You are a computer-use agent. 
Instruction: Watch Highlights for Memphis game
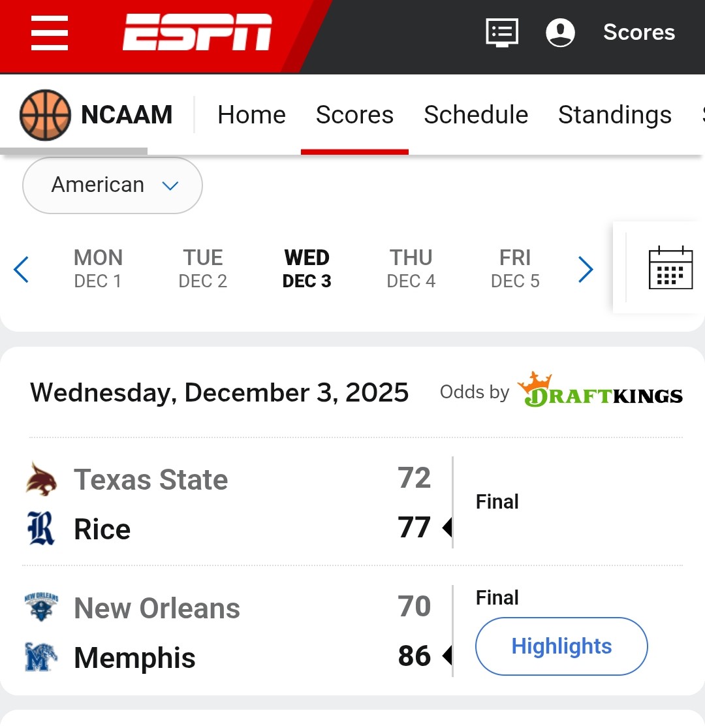pyautogui.click(x=561, y=646)
